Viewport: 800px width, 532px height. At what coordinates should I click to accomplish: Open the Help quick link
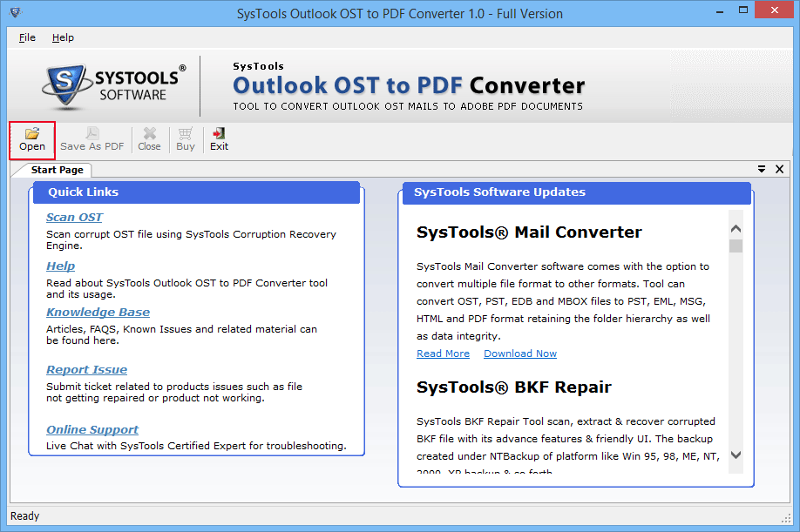(60, 266)
